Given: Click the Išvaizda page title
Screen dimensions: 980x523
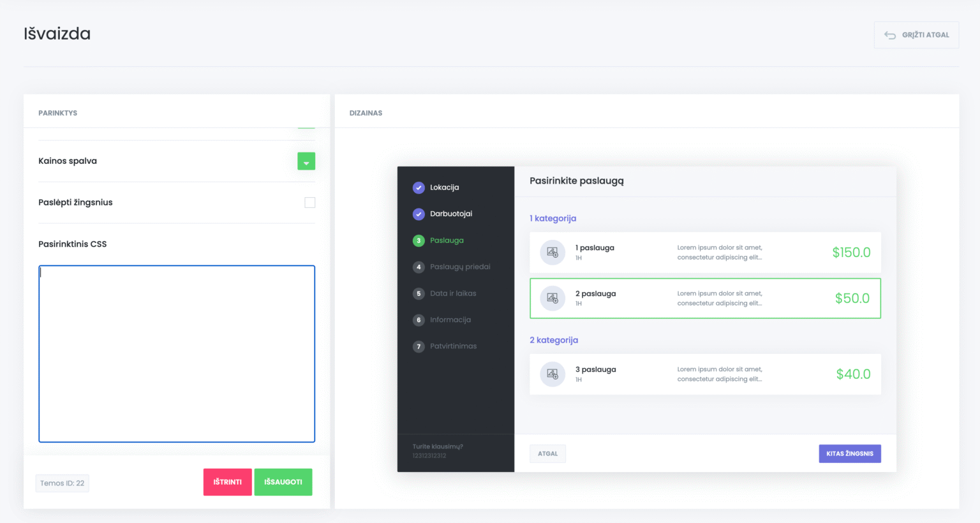Looking at the screenshot, I should pos(57,34).
